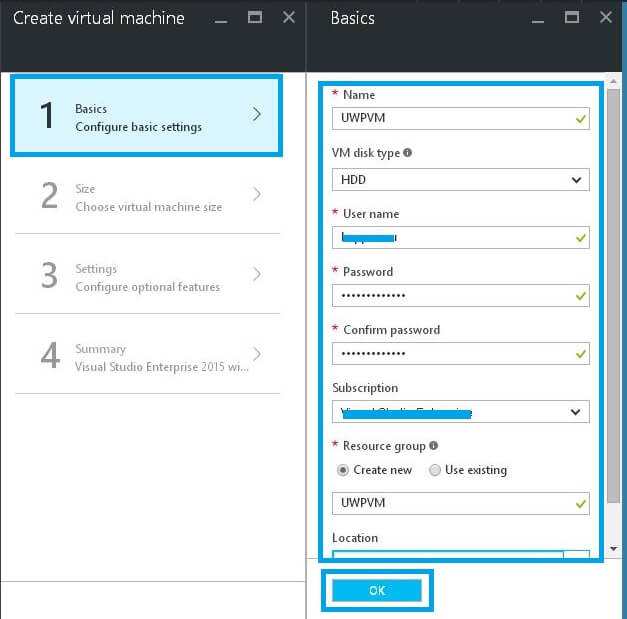Close the Create virtual machine blade
The height and width of the screenshot is (619, 627).
[x=288, y=17]
